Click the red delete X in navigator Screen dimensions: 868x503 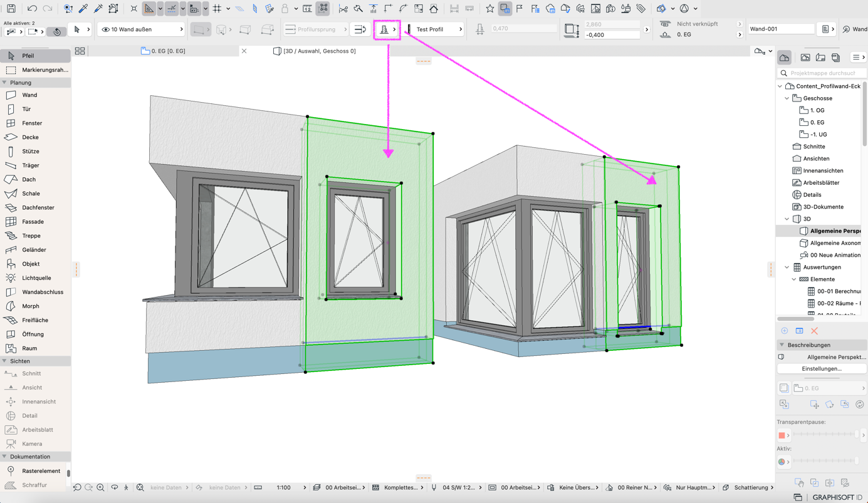814,331
